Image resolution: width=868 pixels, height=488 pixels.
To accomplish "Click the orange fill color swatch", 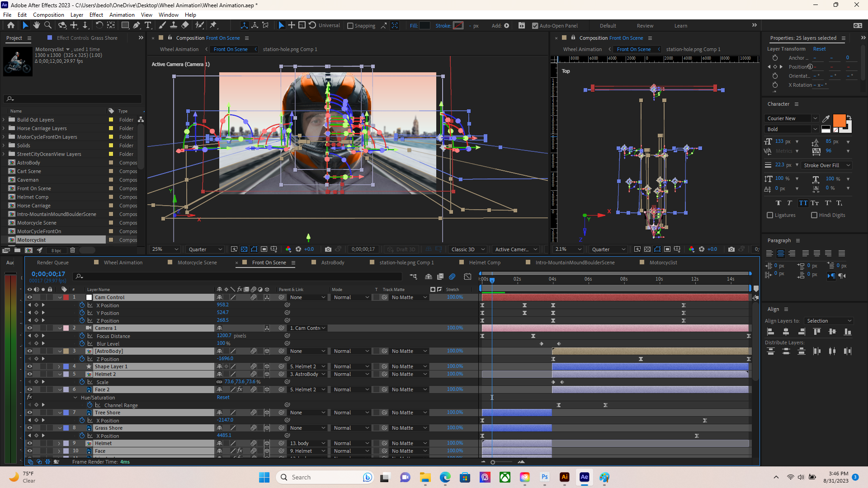I will pyautogui.click(x=839, y=120).
